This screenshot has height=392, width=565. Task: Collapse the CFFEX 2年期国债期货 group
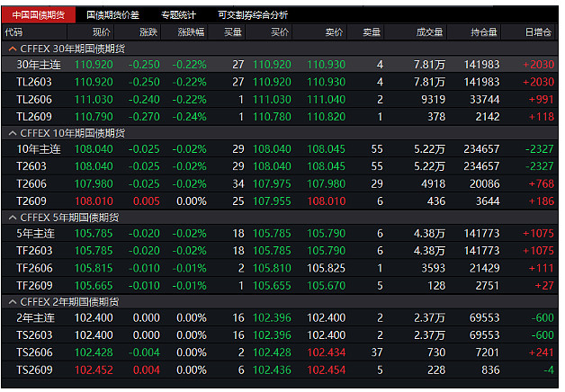(13, 302)
